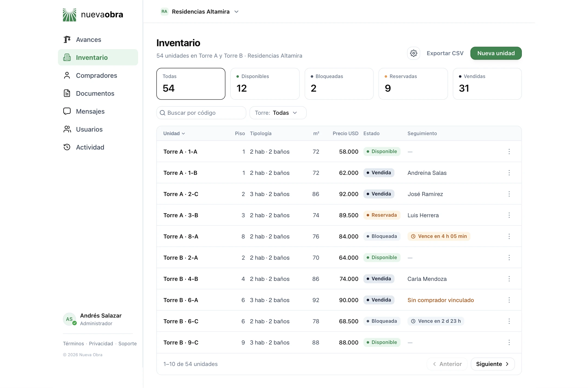Open row menu for Torre B · 2-A

509,257
